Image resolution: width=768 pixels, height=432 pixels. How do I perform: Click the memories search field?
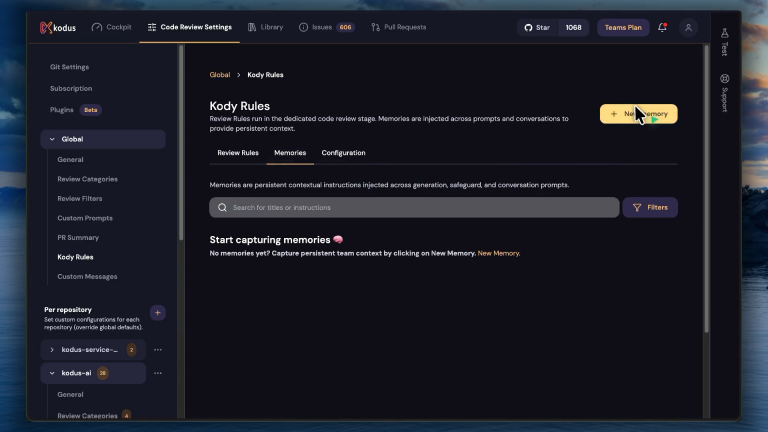pos(414,207)
